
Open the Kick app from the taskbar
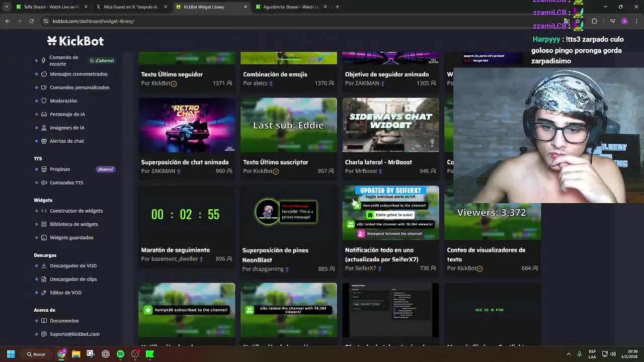pos(150,354)
